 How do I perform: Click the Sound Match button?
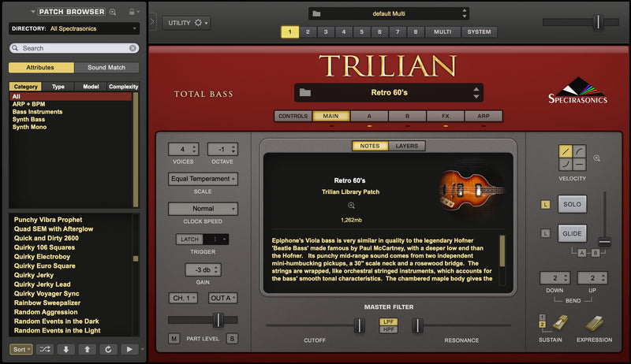tap(106, 68)
